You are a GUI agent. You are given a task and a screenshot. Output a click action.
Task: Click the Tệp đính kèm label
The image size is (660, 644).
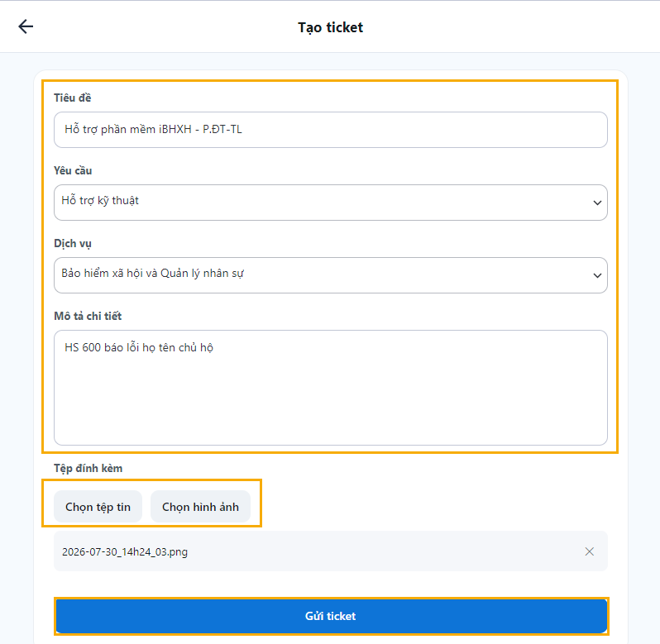88,468
